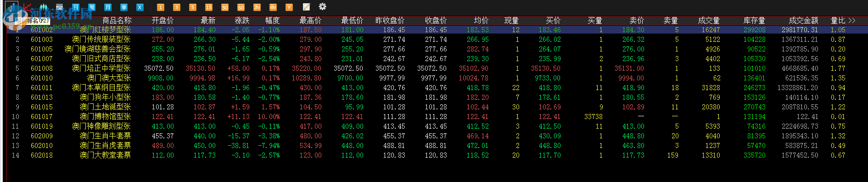This screenshot has height=182, width=868.
Task: Select the 1-minute interval icon
Action: pyautogui.click(x=160, y=7)
